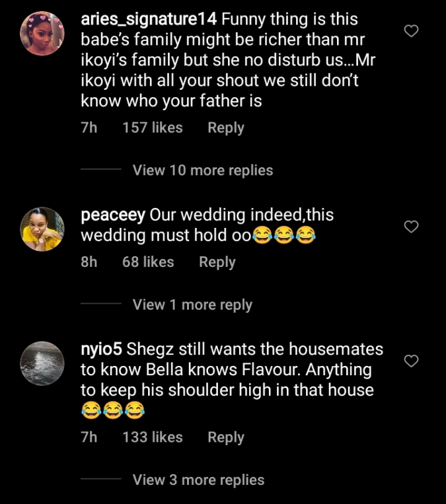View the 133 likes list
The width and height of the screenshot is (446, 504).
tap(152, 437)
